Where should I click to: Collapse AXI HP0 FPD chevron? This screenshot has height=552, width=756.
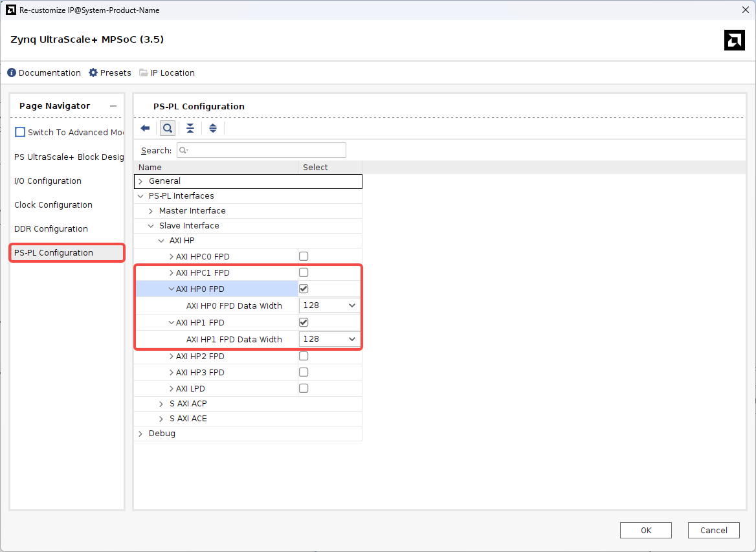point(171,289)
